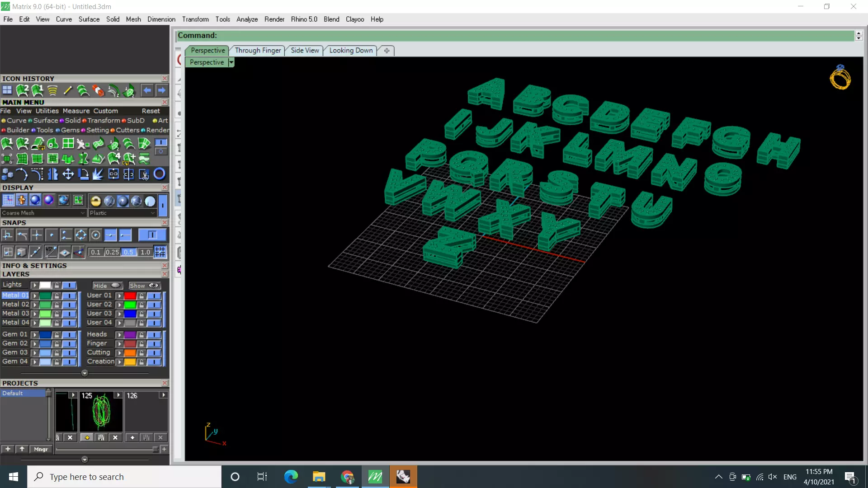The width and height of the screenshot is (868, 488).
Task: Toggle visibility switch for Gem 01 layer
Action: click(x=69, y=335)
